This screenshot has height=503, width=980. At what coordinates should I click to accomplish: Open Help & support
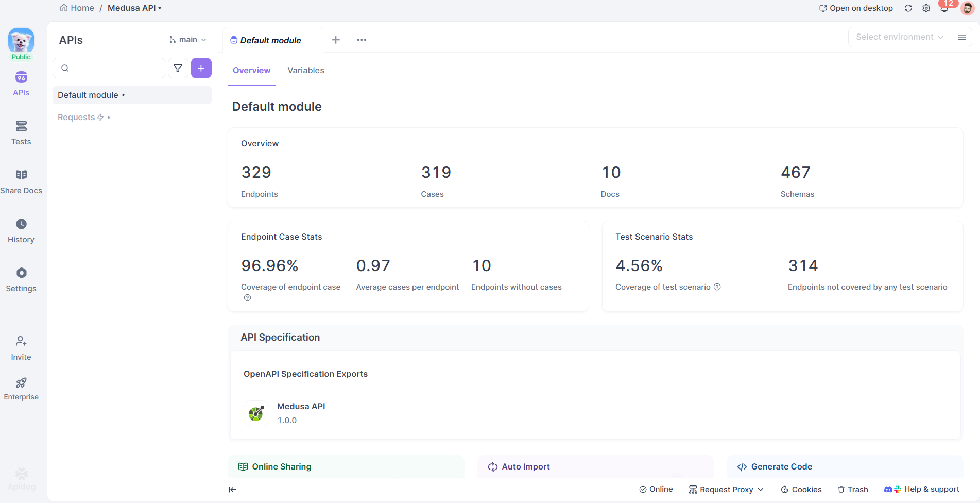(x=922, y=490)
